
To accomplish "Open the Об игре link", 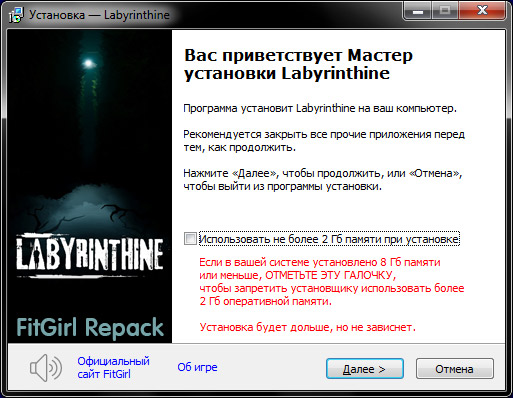I will [197, 367].
